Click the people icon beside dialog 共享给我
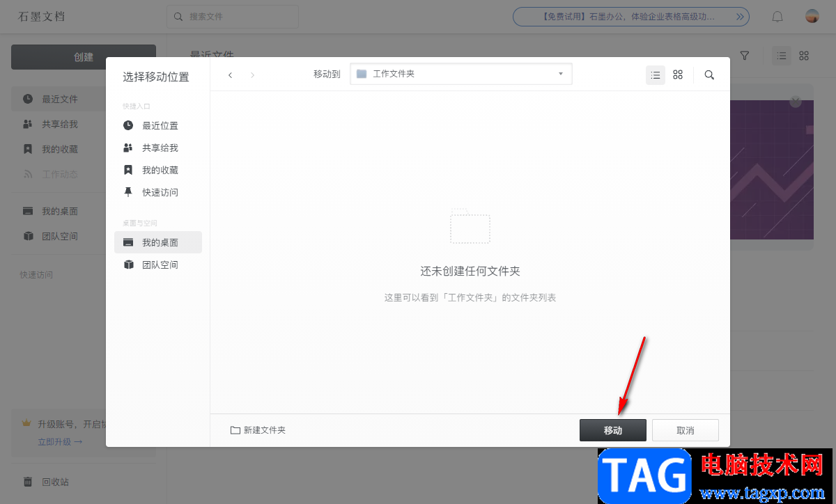The width and height of the screenshot is (836, 504). coord(128,148)
